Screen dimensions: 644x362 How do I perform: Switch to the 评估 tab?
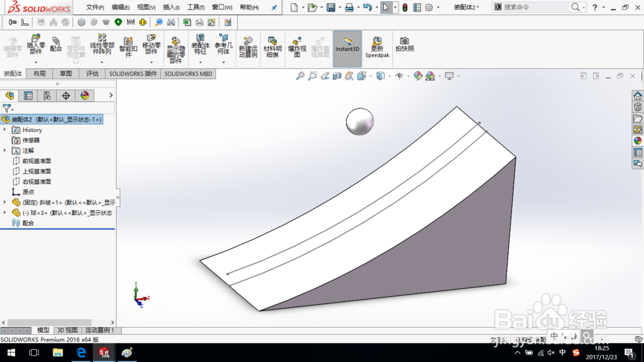click(92, 73)
